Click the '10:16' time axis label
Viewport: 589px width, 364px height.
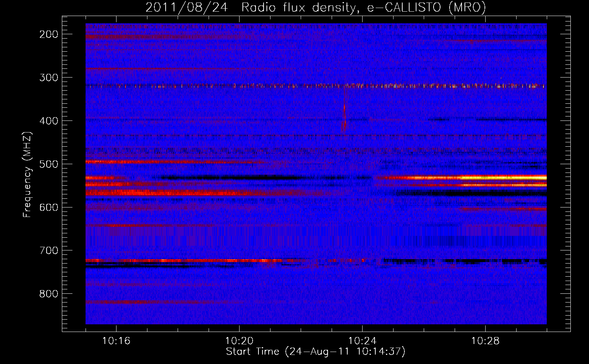click(x=116, y=341)
